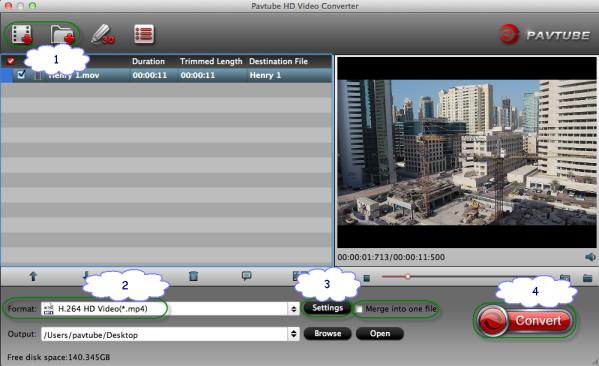Mute preview with the speaker icon

click(590, 257)
